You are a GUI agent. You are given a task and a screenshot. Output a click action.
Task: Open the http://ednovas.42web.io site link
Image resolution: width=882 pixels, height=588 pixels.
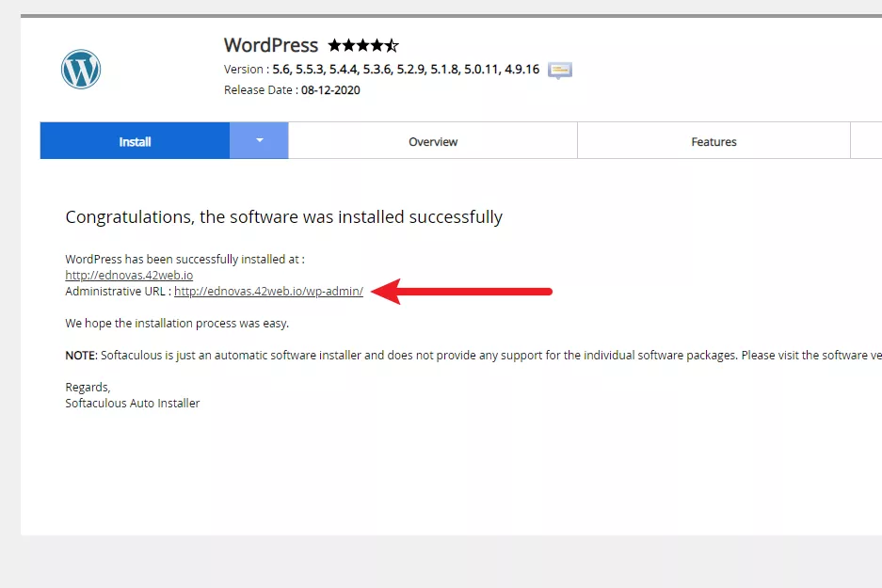tap(129, 276)
